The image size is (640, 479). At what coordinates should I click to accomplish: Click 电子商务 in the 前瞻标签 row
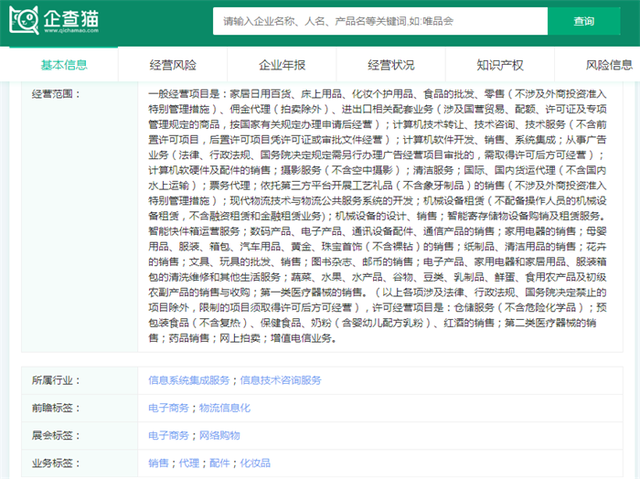coord(168,408)
